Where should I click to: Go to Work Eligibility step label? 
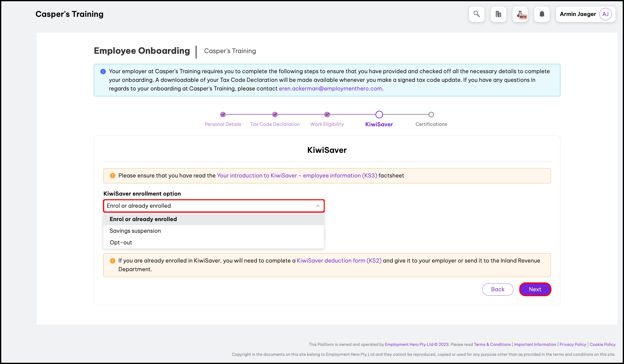(x=327, y=124)
